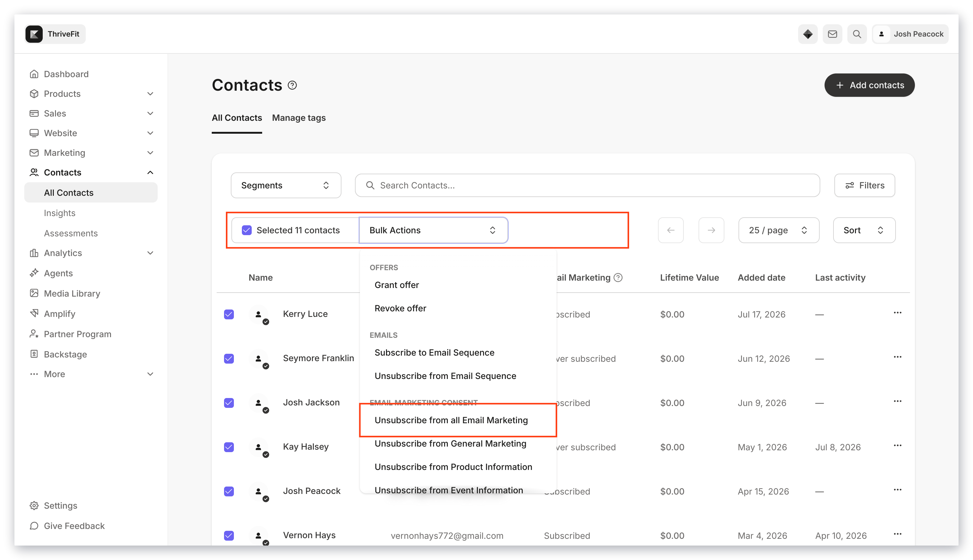Select Unsubscribe from all Email Marketing
973x560 pixels.
point(451,420)
